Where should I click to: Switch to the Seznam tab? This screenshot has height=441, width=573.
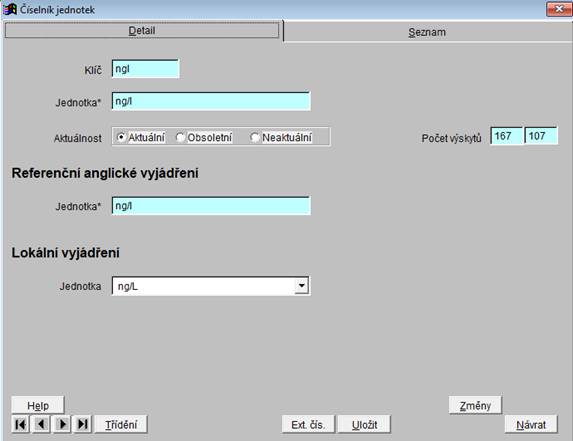[427, 32]
